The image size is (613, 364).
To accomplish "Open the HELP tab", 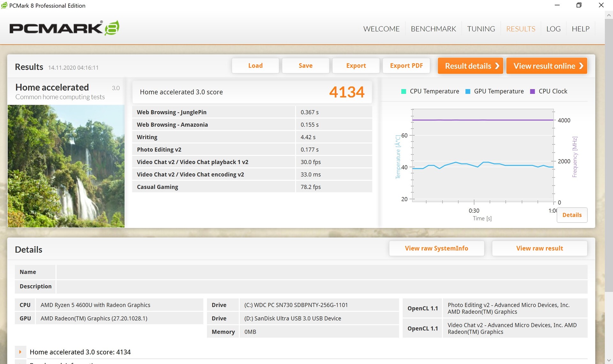I will 580,29.
